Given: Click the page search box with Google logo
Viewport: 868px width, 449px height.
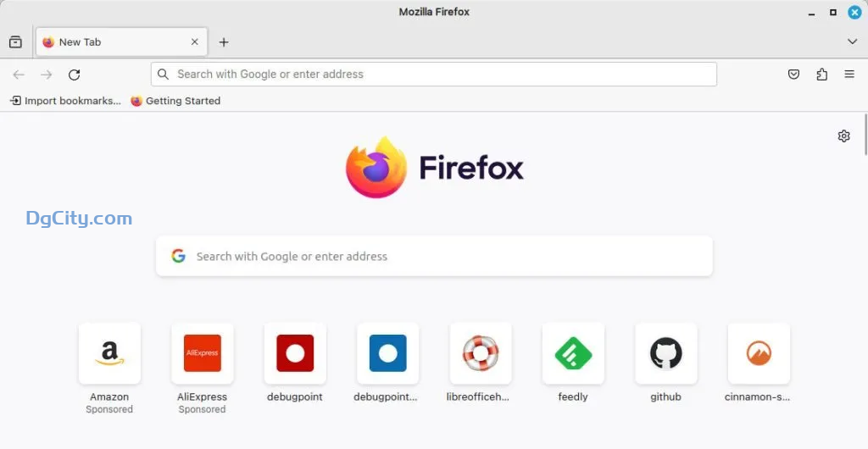Looking at the screenshot, I should [434, 256].
